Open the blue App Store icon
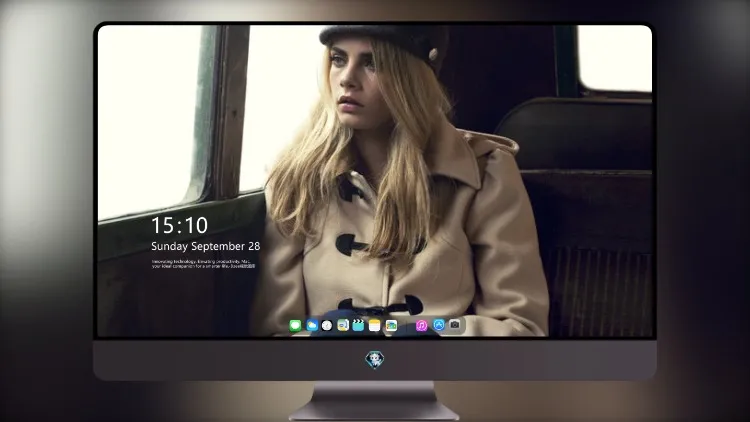Screen dimensions: 750x422 pyautogui.click(x=439, y=325)
